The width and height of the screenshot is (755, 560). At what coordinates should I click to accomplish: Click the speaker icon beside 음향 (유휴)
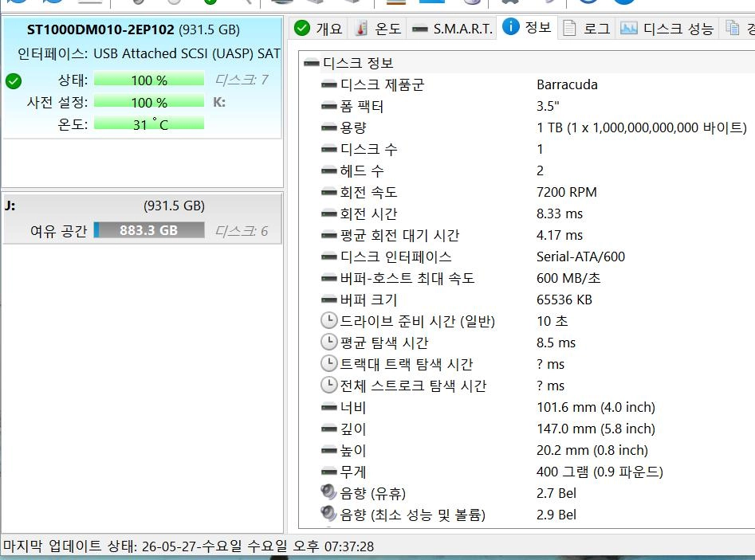point(328,492)
